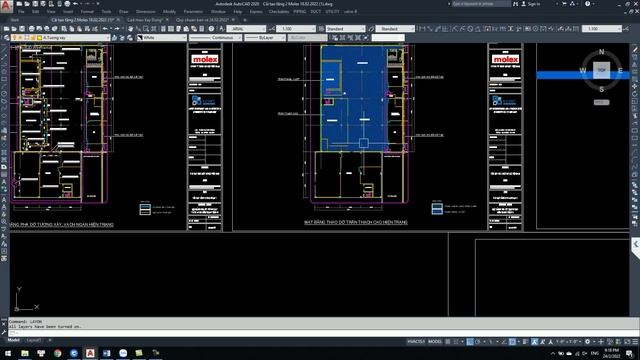The height and width of the screenshot is (360, 640).
Task: Expand the first Standard style dropdown
Action: [363, 29]
